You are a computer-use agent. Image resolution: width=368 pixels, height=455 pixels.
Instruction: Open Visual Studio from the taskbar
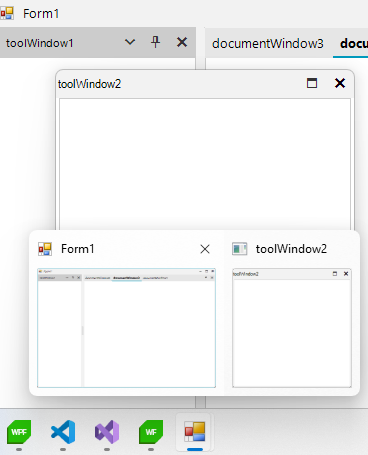(x=107, y=432)
